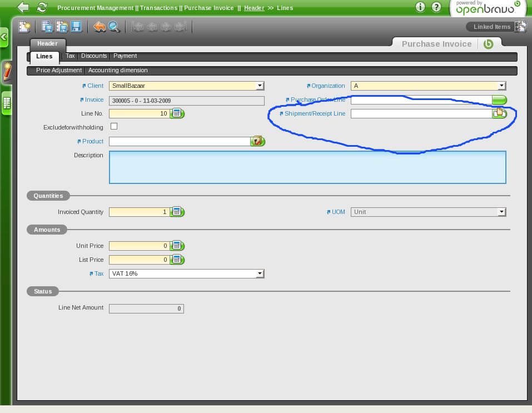
Task: Click the Header breadcrumb link
Action: click(x=254, y=8)
